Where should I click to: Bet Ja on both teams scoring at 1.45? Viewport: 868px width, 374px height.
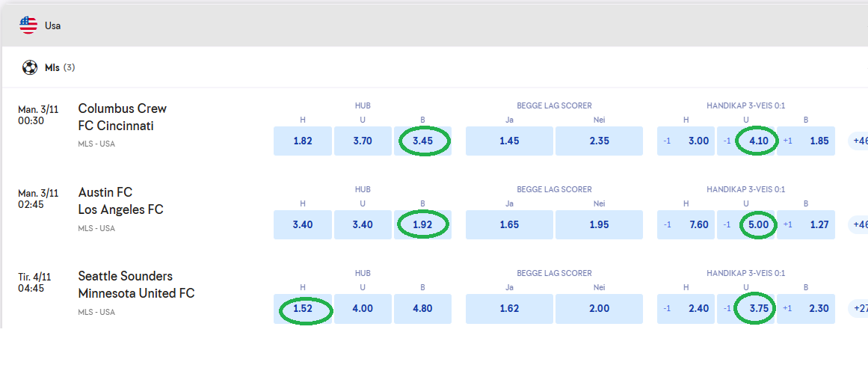(x=509, y=141)
